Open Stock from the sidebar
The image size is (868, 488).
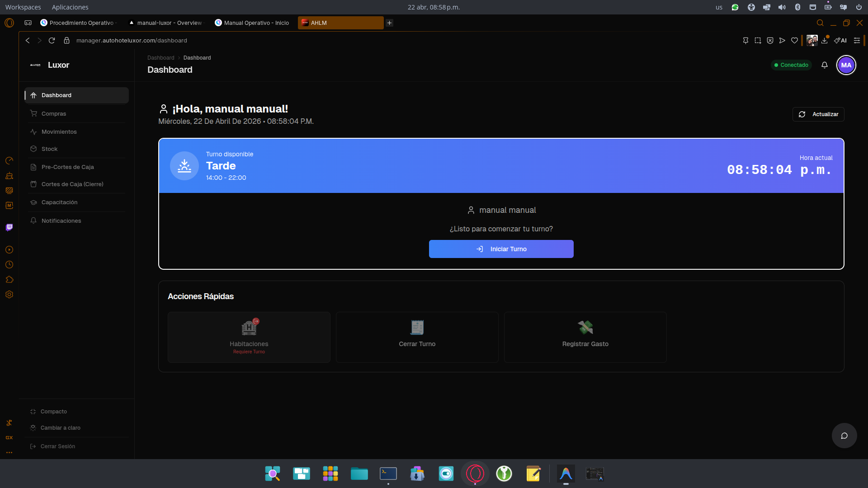click(x=76, y=149)
